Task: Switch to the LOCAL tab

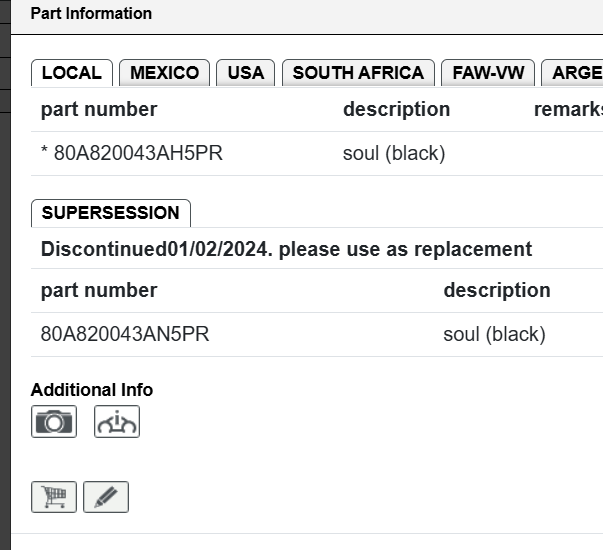Action: 72,73
